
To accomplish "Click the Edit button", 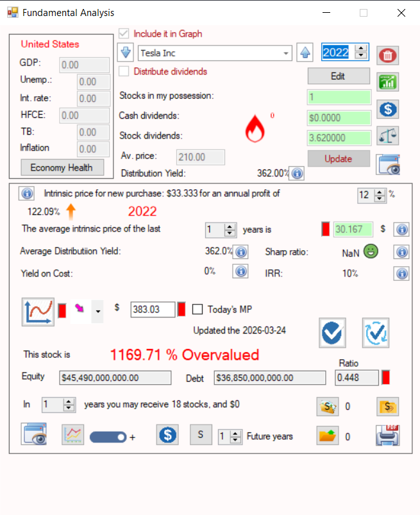I will coord(339,76).
